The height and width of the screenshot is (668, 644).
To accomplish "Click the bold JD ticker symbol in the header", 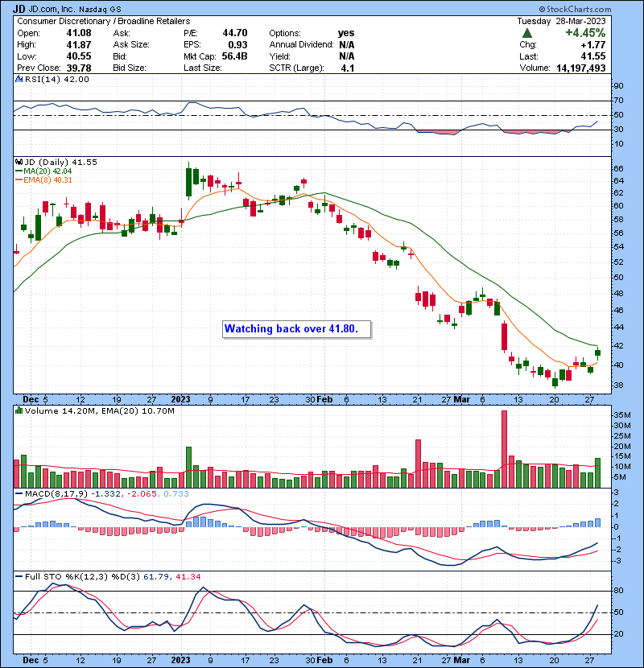I will click(19, 9).
